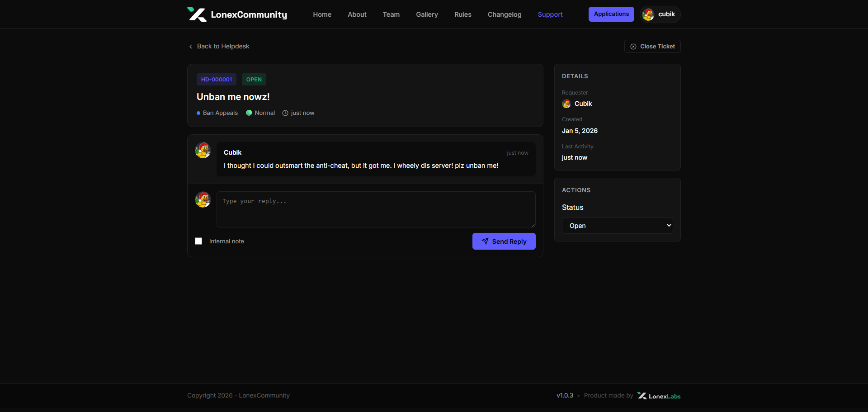Click the ACTIONS panel heading
The height and width of the screenshot is (412, 868).
pyautogui.click(x=576, y=190)
